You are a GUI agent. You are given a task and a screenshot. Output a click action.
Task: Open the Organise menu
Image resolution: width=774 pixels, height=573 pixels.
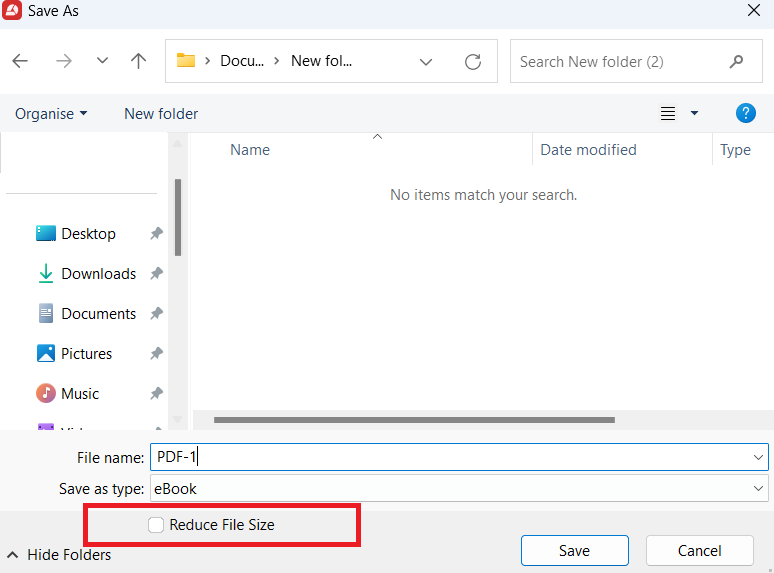coord(51,114)
